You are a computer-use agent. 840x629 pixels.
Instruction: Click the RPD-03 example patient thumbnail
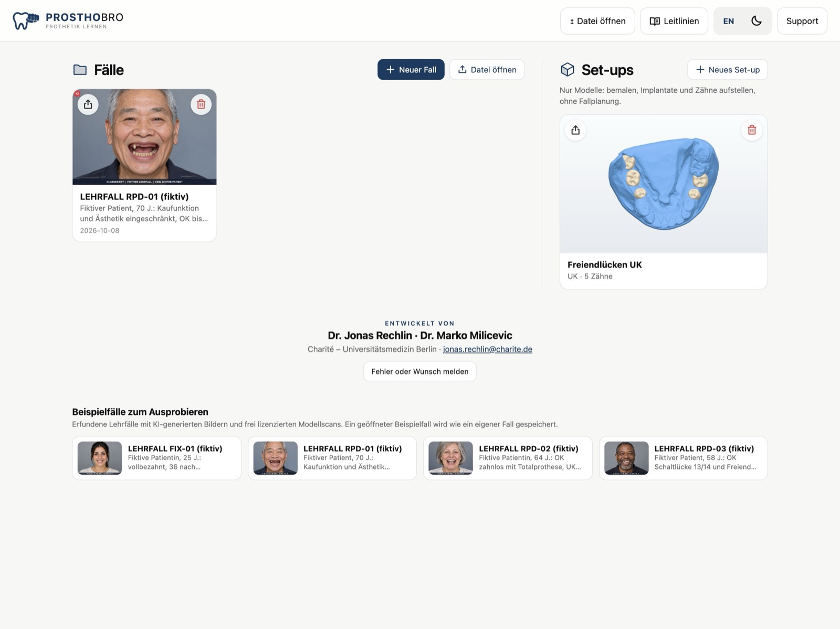[626, 458]
